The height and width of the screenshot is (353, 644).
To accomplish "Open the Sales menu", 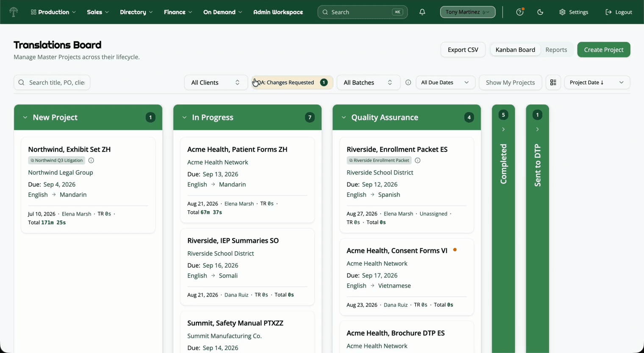I will (x=98, y=12).
